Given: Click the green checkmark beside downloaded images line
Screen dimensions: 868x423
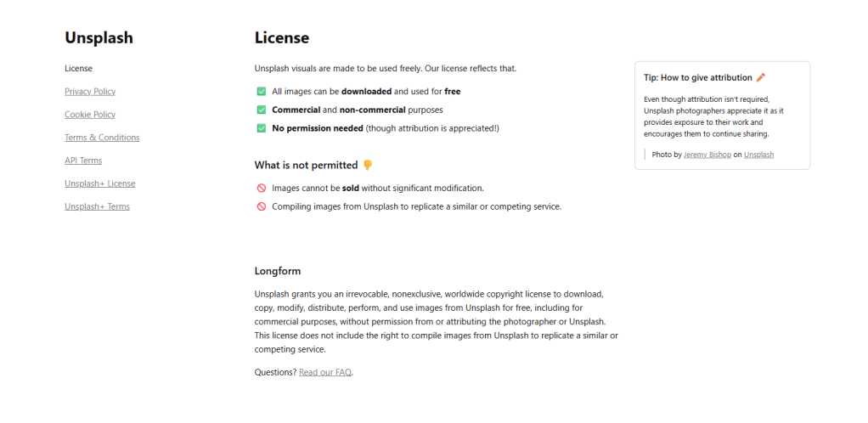Looking at the screenshot, I should click(x=262, y=91).
